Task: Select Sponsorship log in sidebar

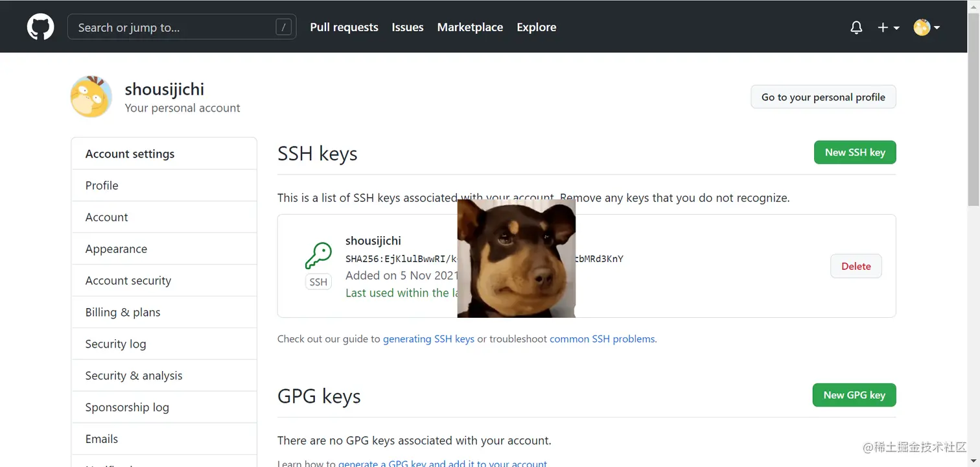Action: tap(164, 407)
